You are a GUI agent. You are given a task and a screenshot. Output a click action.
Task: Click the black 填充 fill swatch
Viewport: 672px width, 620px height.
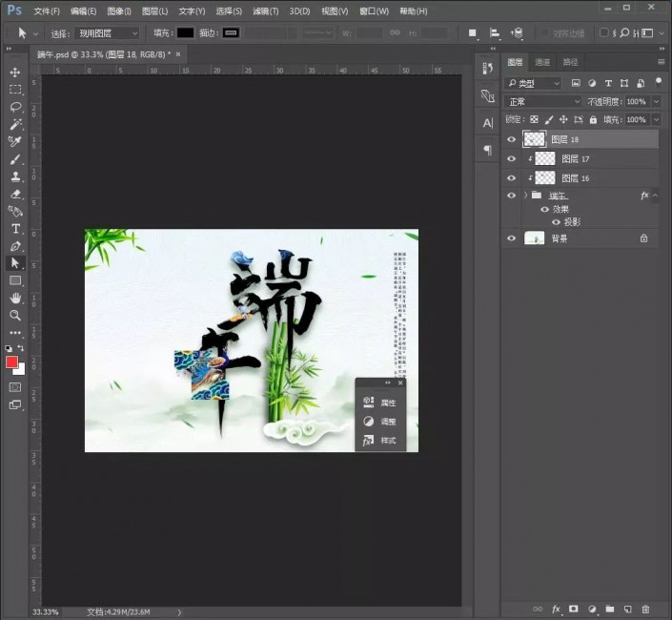185,33
